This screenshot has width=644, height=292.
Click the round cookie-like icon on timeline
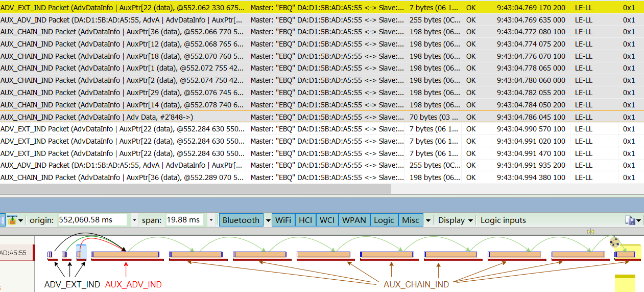pyautogui.click(x=615, y=242)
